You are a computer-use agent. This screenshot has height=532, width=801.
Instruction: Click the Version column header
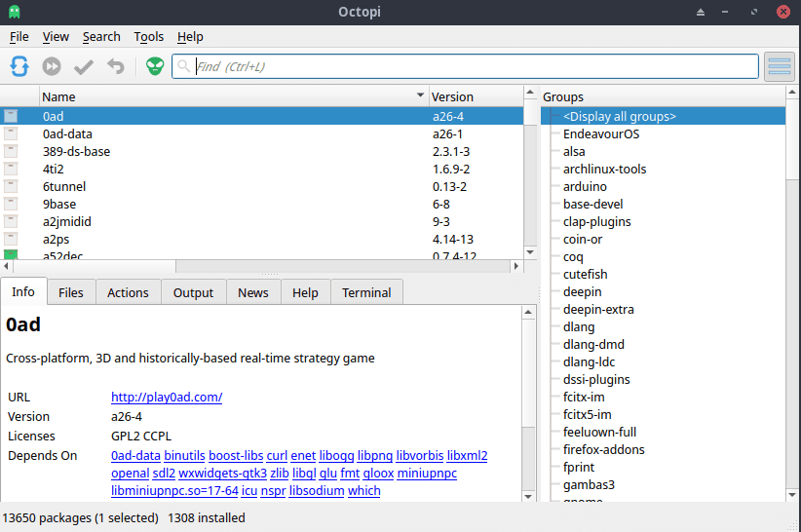pos(477,96)
